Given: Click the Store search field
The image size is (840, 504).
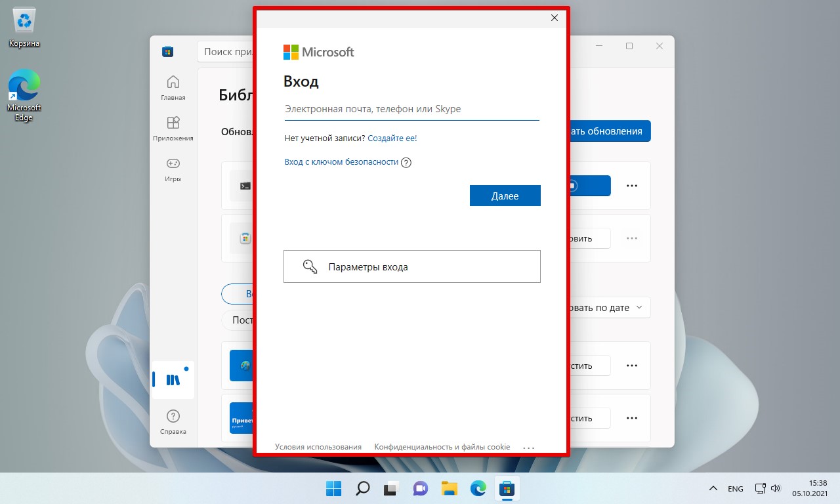Looking at the screenshot, I should coord(226,52).
